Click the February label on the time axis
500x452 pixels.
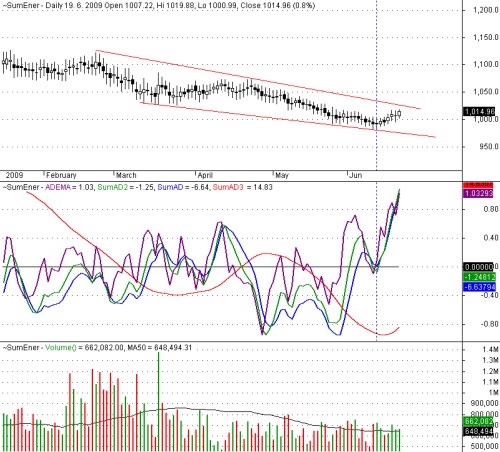click(61, 175)
